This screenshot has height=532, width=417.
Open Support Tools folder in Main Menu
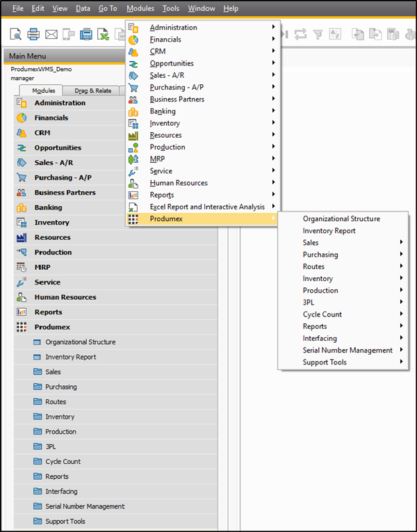pos(65,522)
